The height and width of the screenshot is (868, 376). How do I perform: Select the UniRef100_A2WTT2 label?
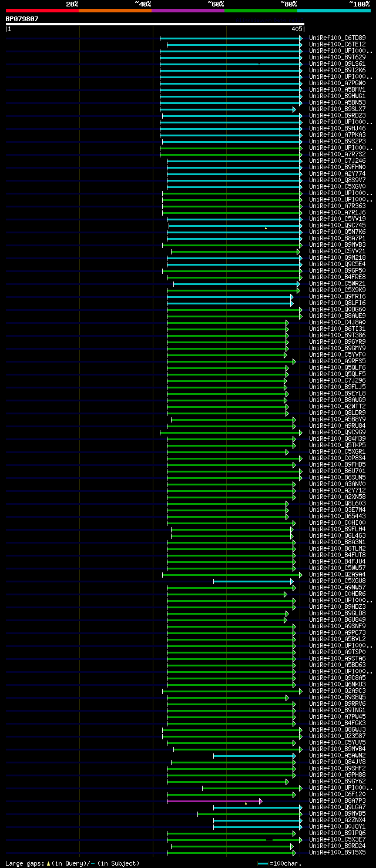pyautogui.click(x=337, y=406)
